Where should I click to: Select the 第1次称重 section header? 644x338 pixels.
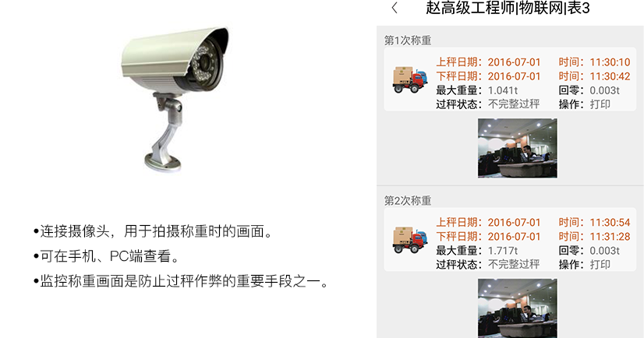pos(408,40)
